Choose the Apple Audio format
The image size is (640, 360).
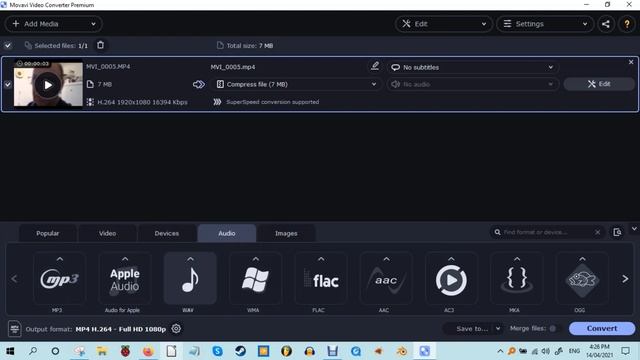pyautogui.click(x=125, y=279)
